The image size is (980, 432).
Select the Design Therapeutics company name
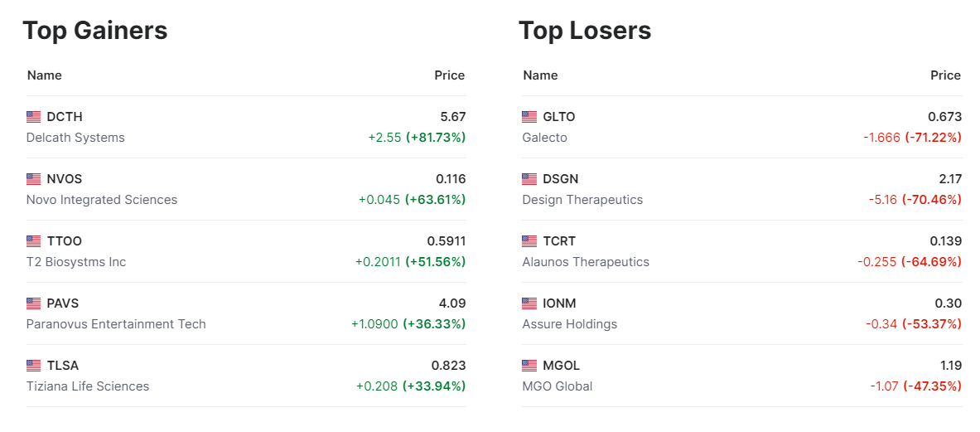pyautogui.click(x=582, y=200)
